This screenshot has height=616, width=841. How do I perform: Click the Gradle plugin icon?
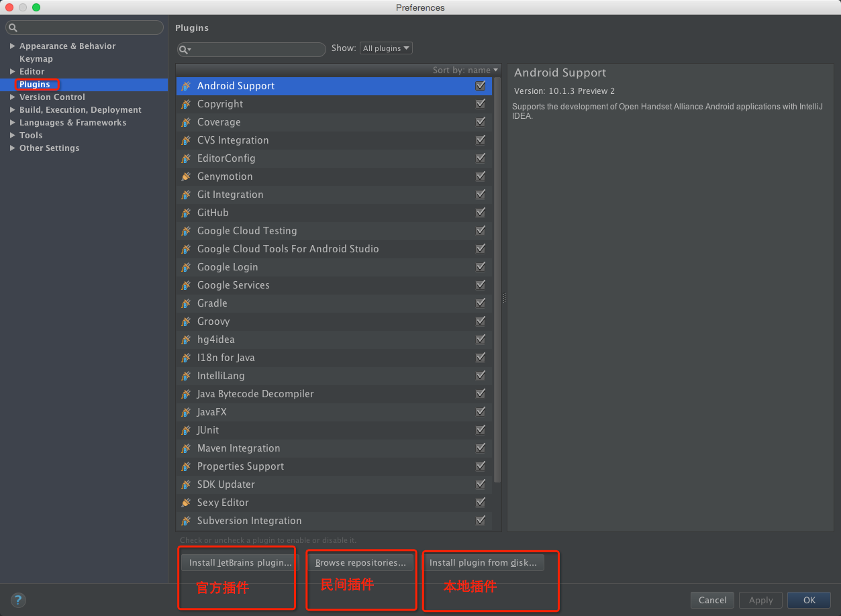click(x=186, y=303)
